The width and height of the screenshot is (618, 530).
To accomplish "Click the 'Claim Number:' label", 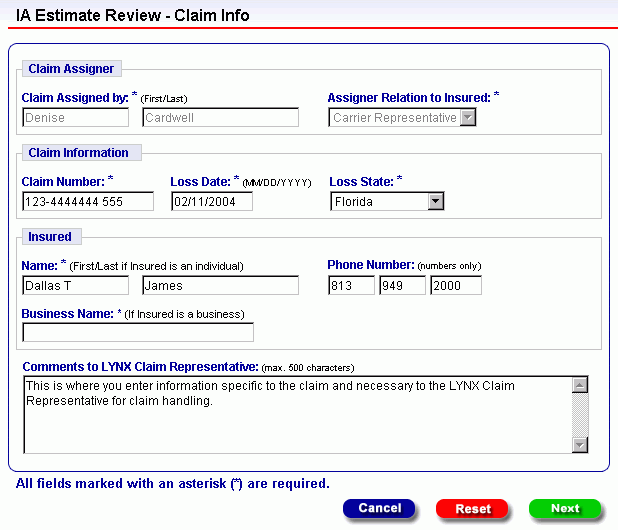I will point(63,182).
